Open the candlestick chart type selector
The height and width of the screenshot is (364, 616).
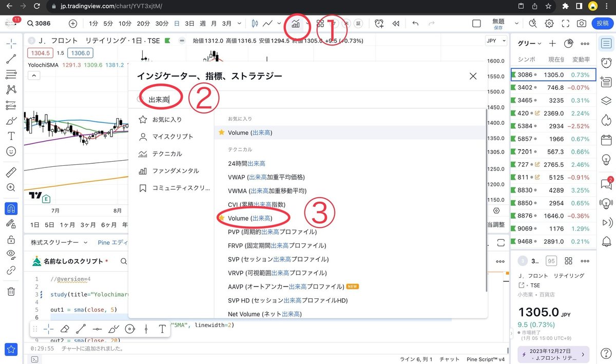255,23
